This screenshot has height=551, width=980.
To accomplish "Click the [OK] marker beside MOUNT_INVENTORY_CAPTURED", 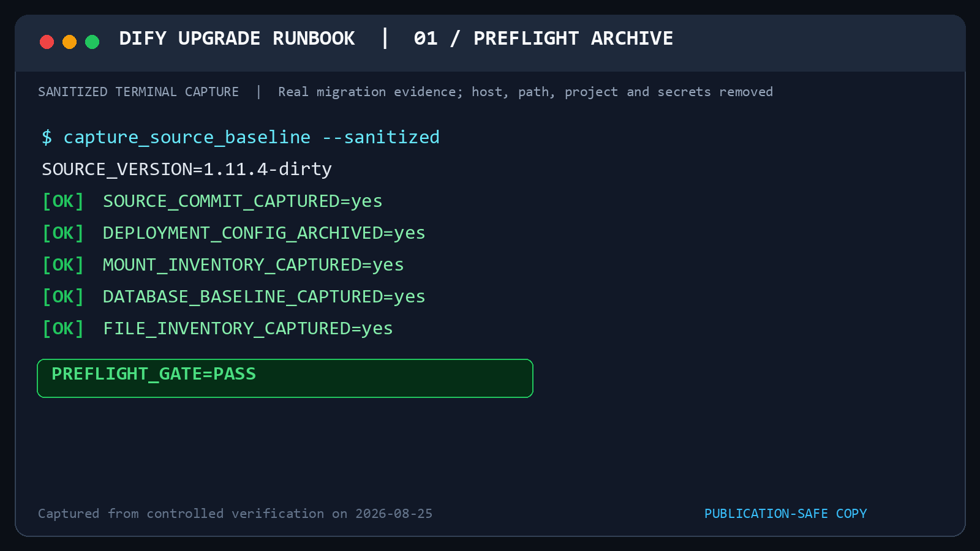I will point(63,264).
